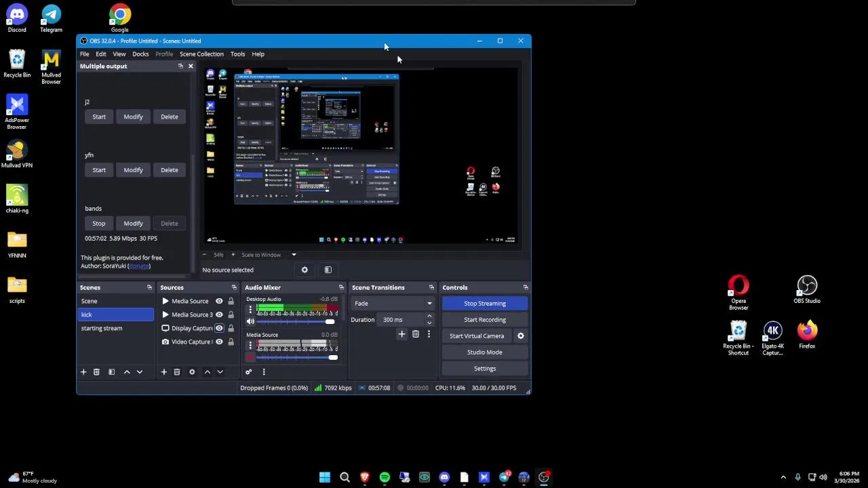The image size is (868, 488).
Task: Move source down with arrow icon
Action: (x=220, y=371)
